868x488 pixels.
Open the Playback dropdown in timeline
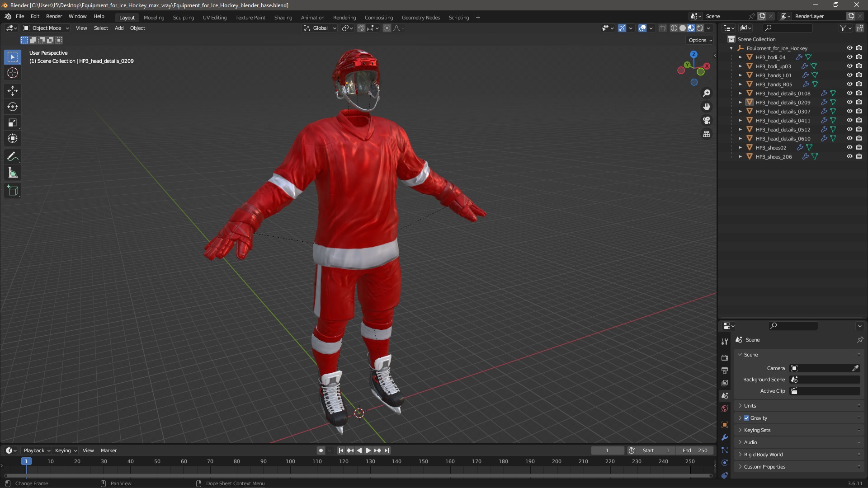[x=37, y=450]
